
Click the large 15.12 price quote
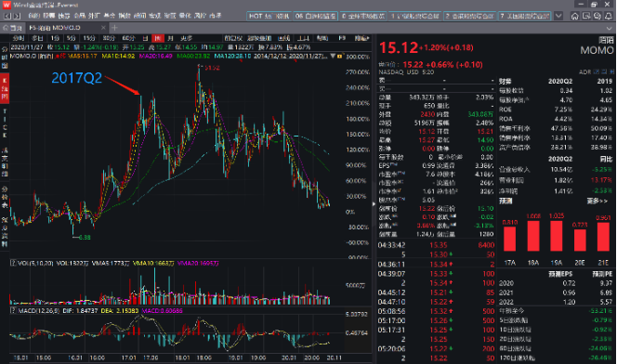coord(398,47)
